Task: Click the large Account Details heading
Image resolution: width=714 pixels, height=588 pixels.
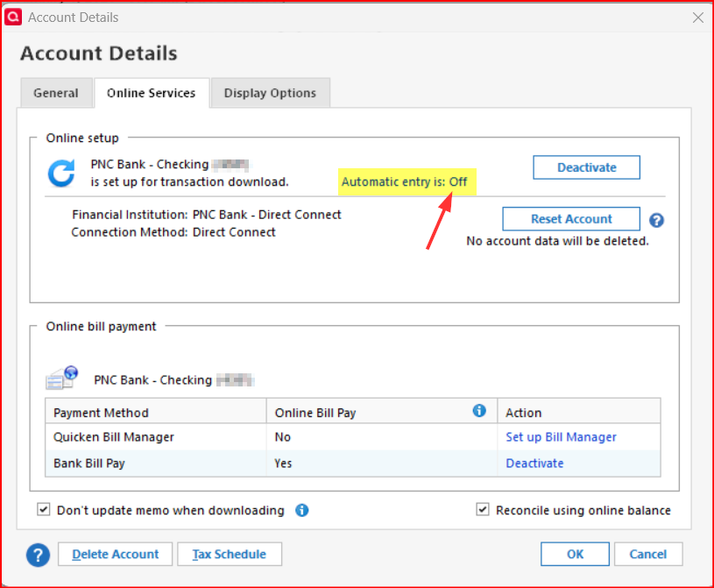Action: click(x=99, y=53)
